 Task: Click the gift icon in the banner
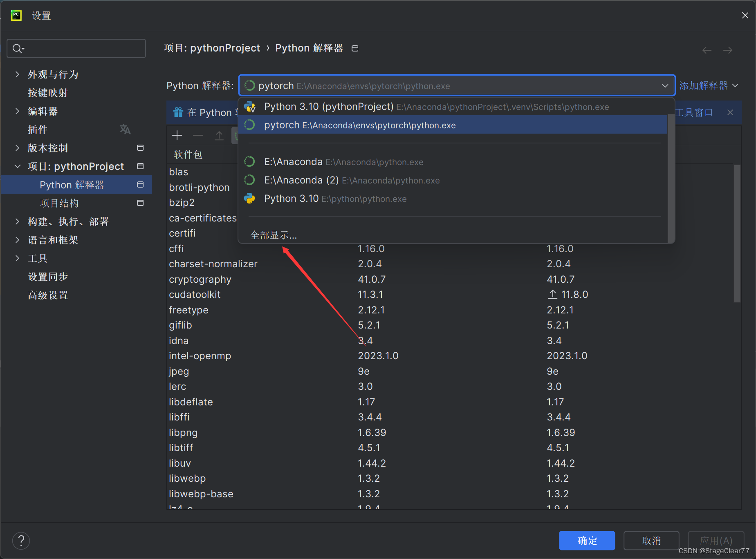[178, 112]
